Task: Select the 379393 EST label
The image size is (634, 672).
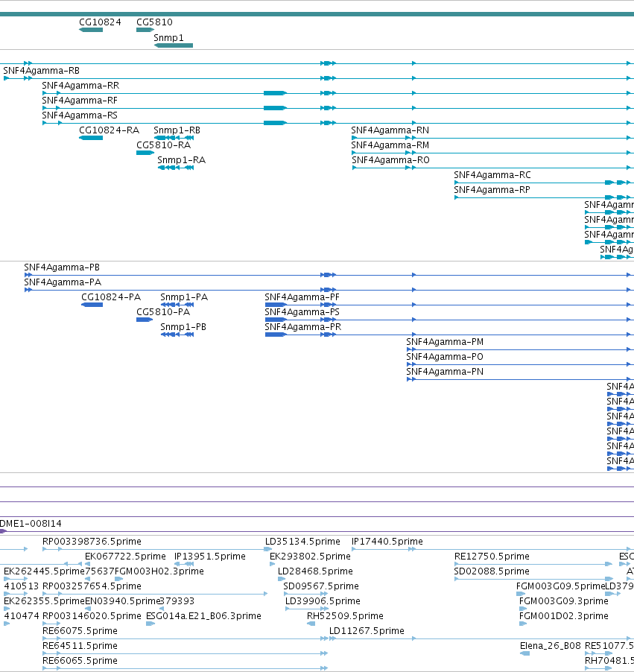Action: 177,601
